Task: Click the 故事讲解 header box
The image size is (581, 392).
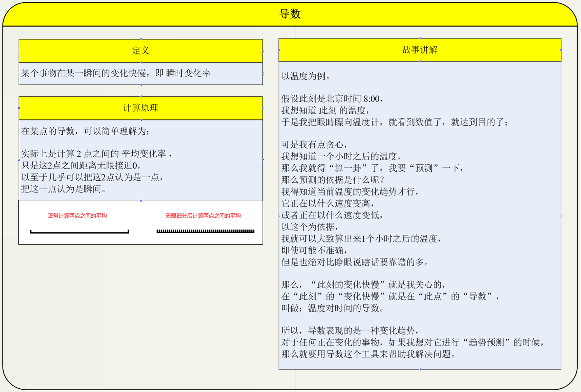Action: pos(420,50)
